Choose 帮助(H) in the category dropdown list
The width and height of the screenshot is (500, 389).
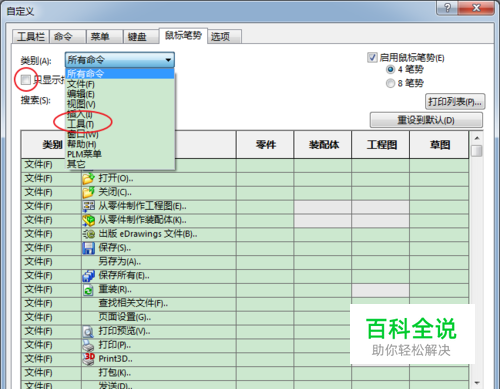[x=120, y=144]
